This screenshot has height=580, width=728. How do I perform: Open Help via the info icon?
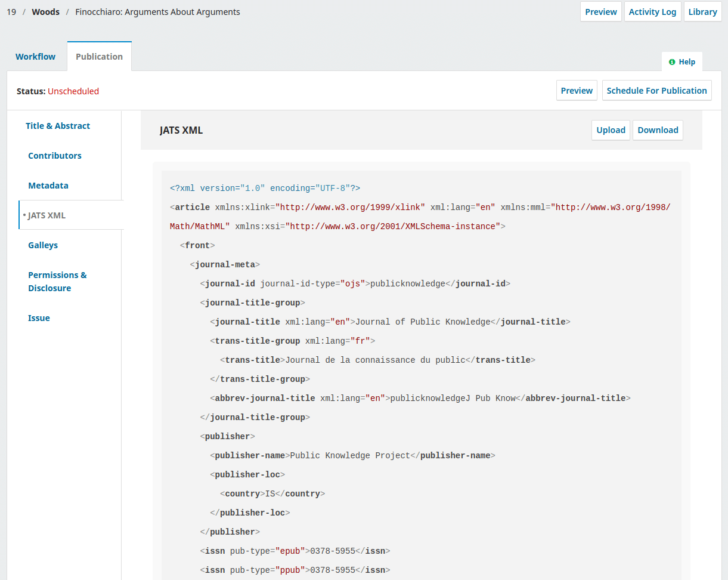(x=681, y=61)
